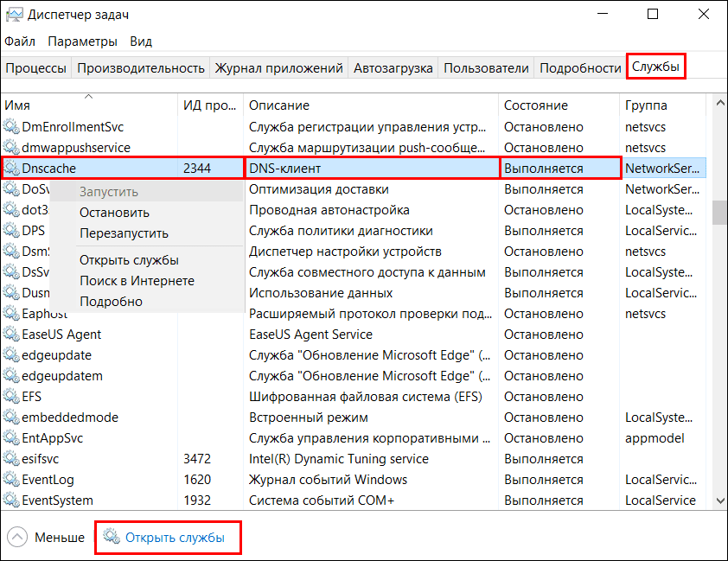Click the gear icon of edgeupdate service
The width and height of the screenshot is (728, 561).
pyautogui.click(x=11, y=355)
